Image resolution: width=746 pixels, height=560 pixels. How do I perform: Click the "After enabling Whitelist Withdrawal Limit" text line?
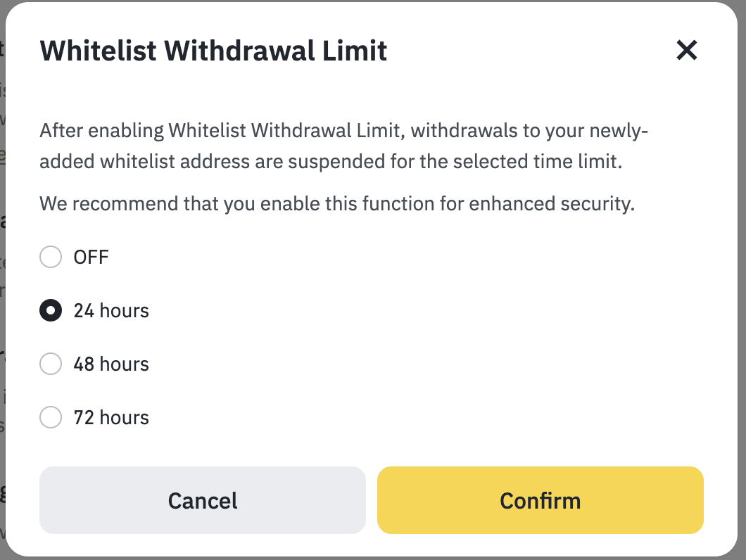point(343,131)
